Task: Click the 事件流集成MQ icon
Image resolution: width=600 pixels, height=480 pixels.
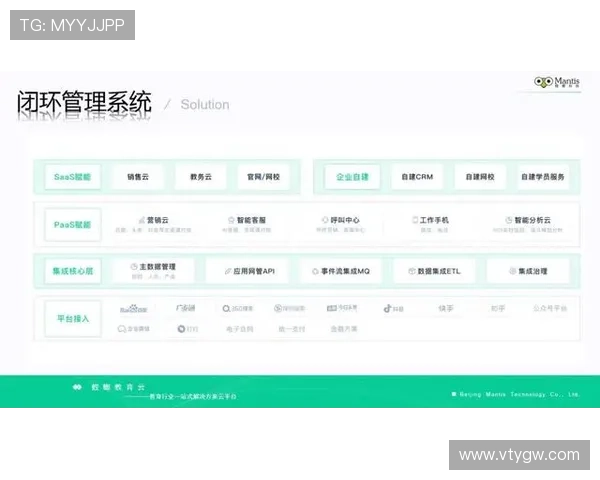Action: click(x=315, y=271)
